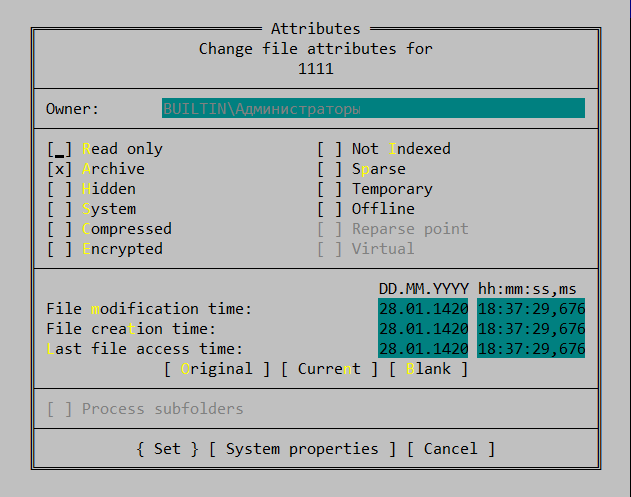Cancel the Attributes dialog
The image size is (631, 497).
coord(451,449)
